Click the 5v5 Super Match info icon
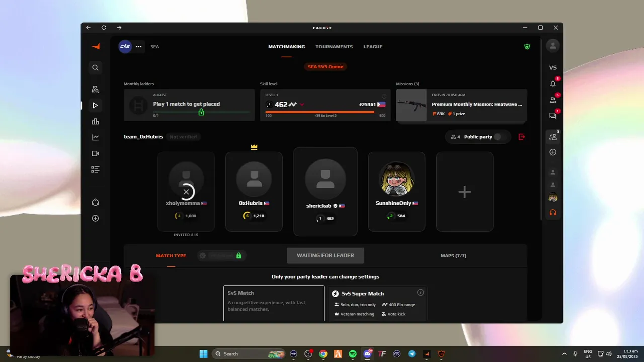This screenshot has height=362, width=644. point(421,293)
